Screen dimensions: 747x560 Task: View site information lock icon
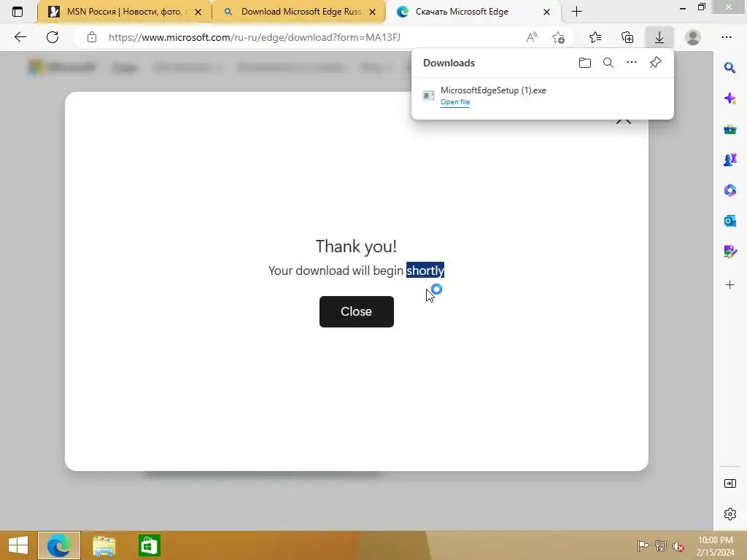(92, 37)
